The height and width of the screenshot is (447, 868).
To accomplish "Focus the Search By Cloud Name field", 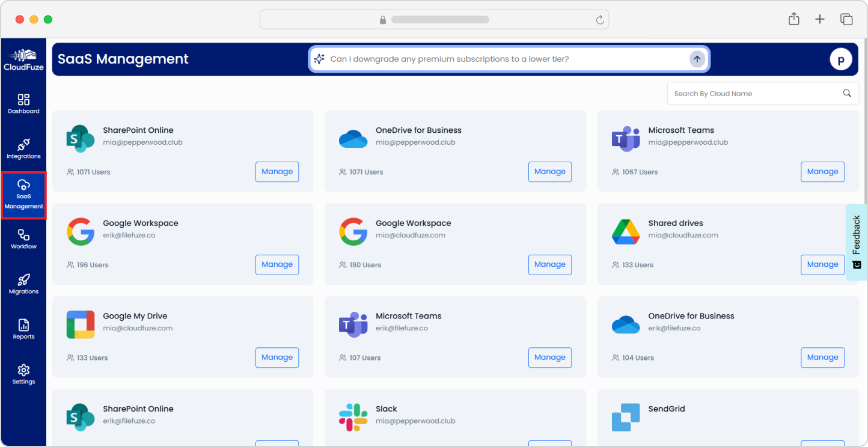I will click(x=763, y=93).
